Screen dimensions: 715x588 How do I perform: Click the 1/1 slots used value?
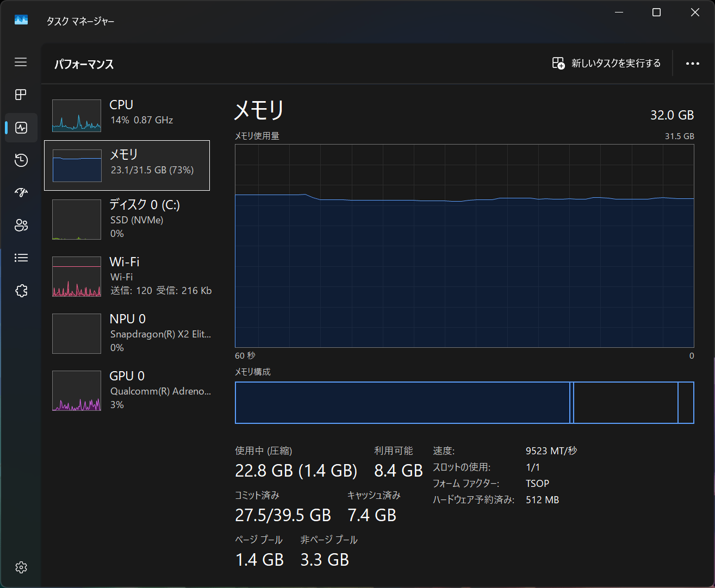click(x=533, y=467)
